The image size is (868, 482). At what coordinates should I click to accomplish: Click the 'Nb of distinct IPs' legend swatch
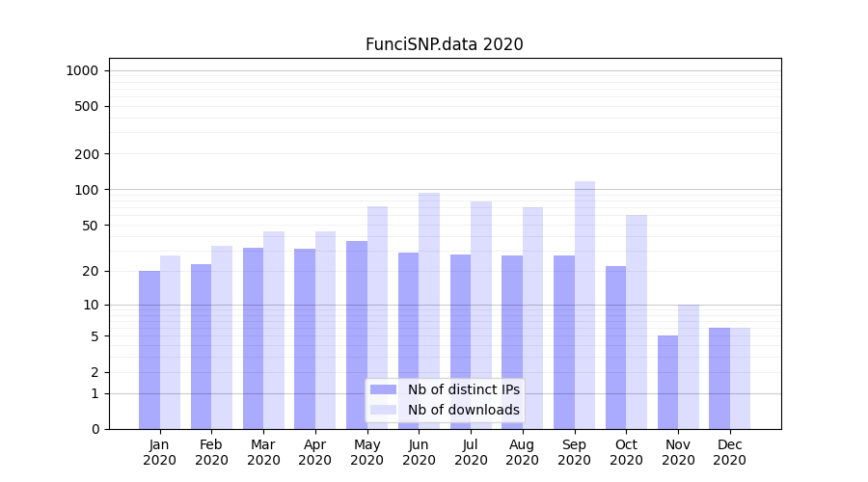pyautogui.click(x=383, y=389)
